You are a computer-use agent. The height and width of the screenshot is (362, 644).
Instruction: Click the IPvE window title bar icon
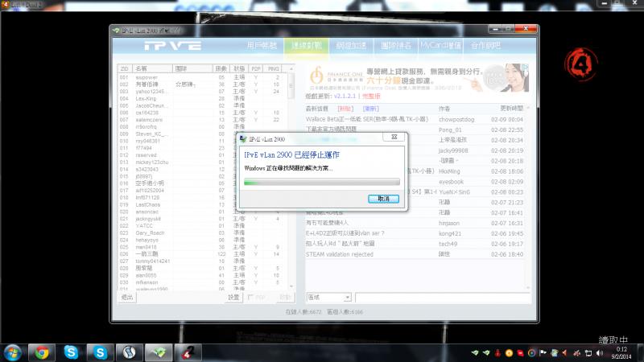[116, 31]
